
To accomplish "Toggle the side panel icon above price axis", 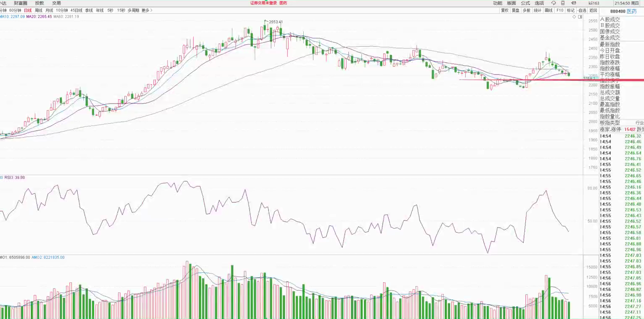I will tap(580, 17).
